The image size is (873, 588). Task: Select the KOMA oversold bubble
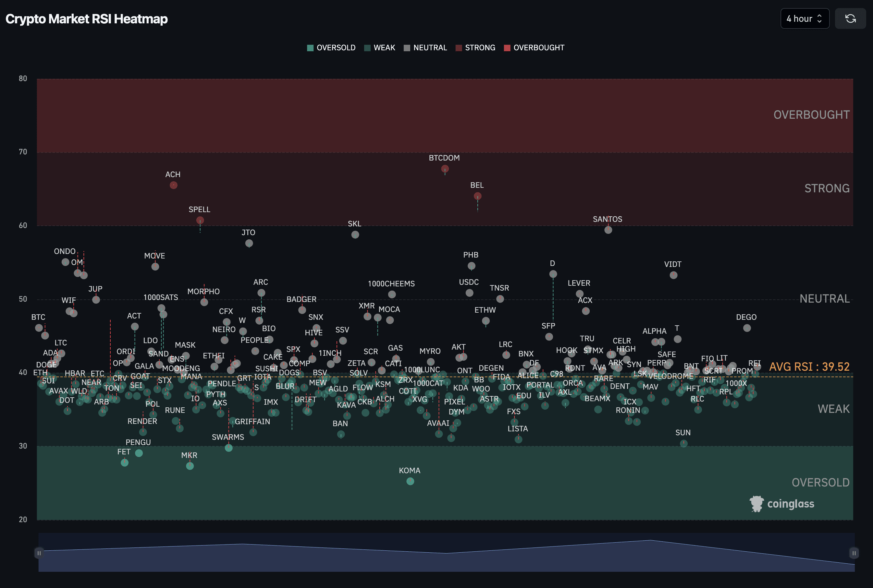coord(410,481)
